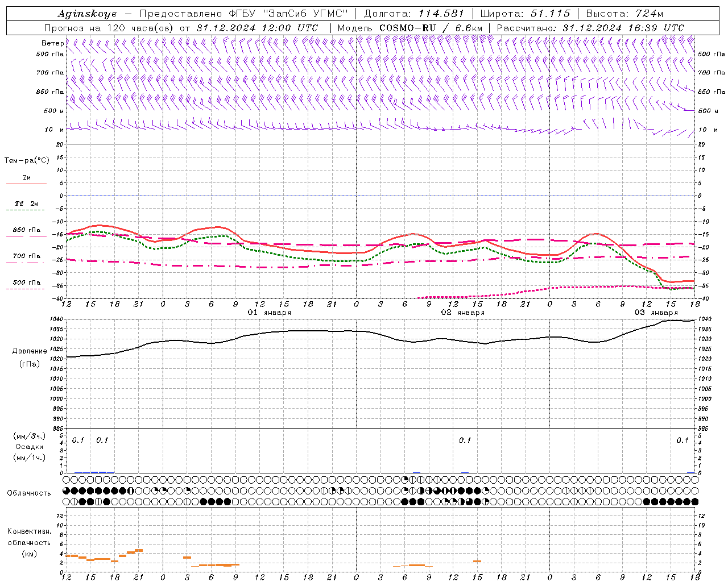Click the Aginskoye station name in header
The image size is (728, 582).
(87, 14)
